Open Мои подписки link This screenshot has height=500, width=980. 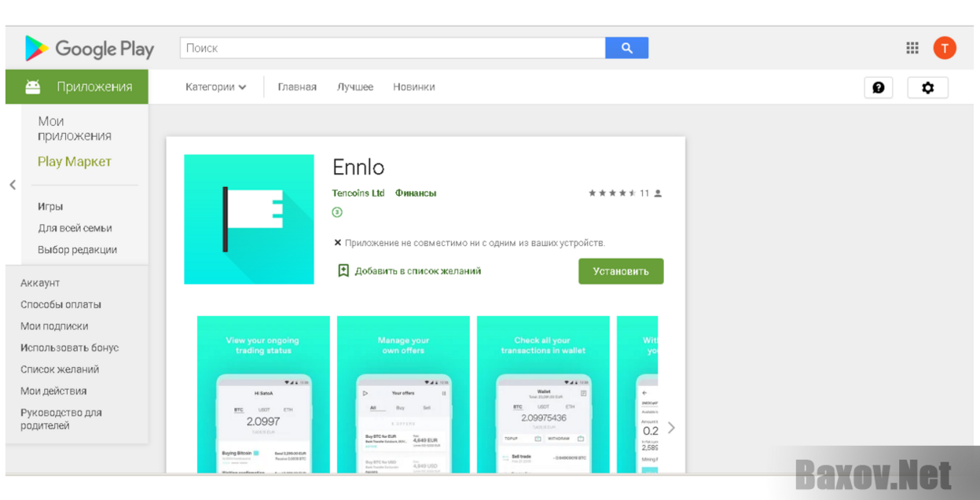click(x=54, y=326)
